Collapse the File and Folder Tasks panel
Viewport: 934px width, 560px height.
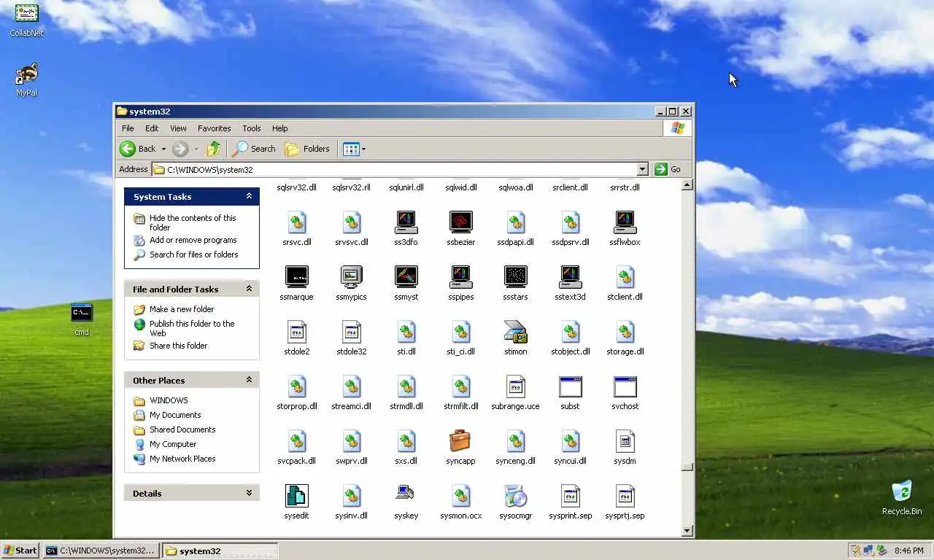coord(249,289)
